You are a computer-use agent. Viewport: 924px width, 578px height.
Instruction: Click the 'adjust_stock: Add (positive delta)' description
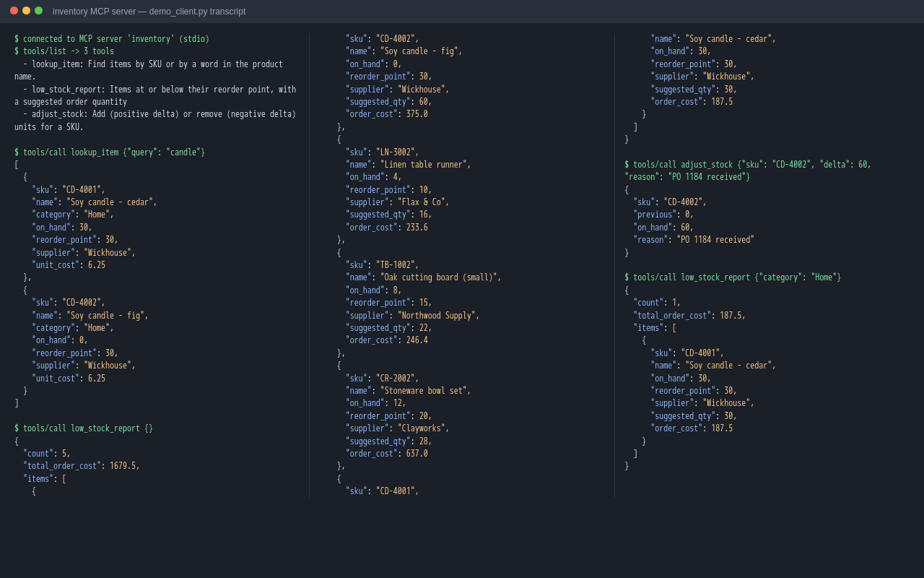pos(155,121)
